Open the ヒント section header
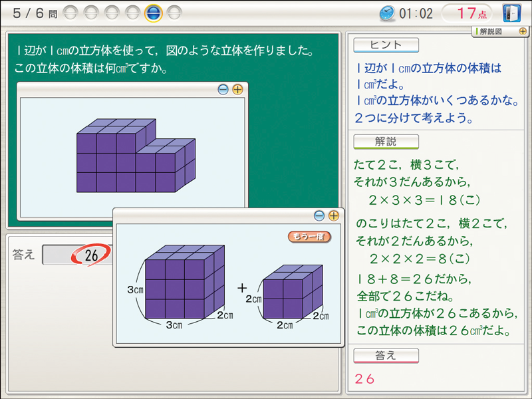 coord(386,45)
